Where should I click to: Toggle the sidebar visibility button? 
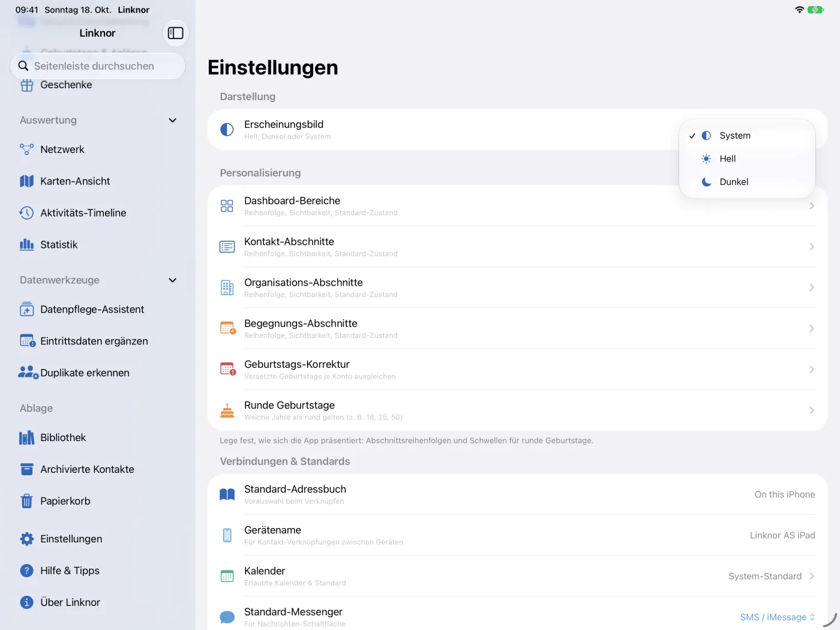(176, 33)
